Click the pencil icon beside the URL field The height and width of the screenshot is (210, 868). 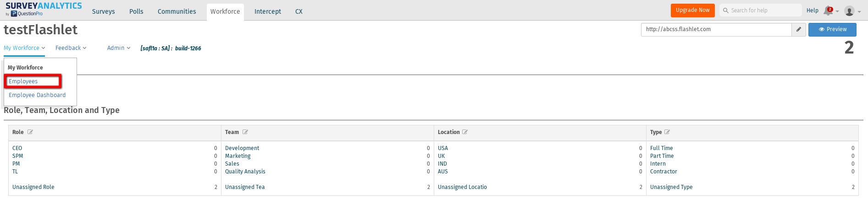799,29
